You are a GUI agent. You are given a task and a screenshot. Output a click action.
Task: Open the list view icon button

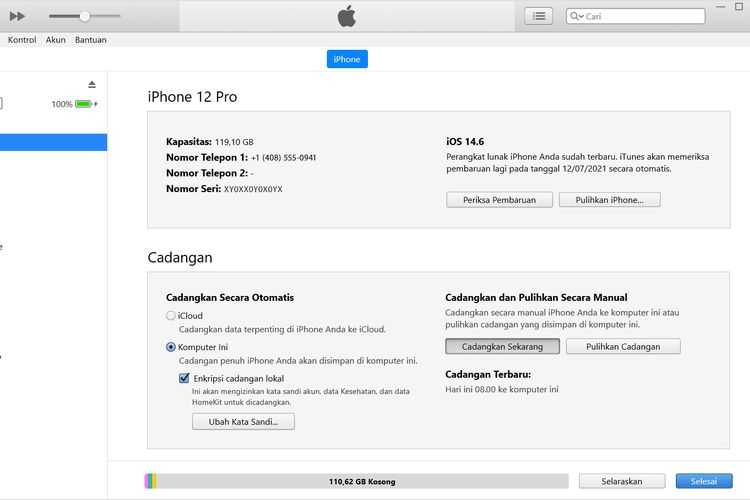tap(539, 16)
